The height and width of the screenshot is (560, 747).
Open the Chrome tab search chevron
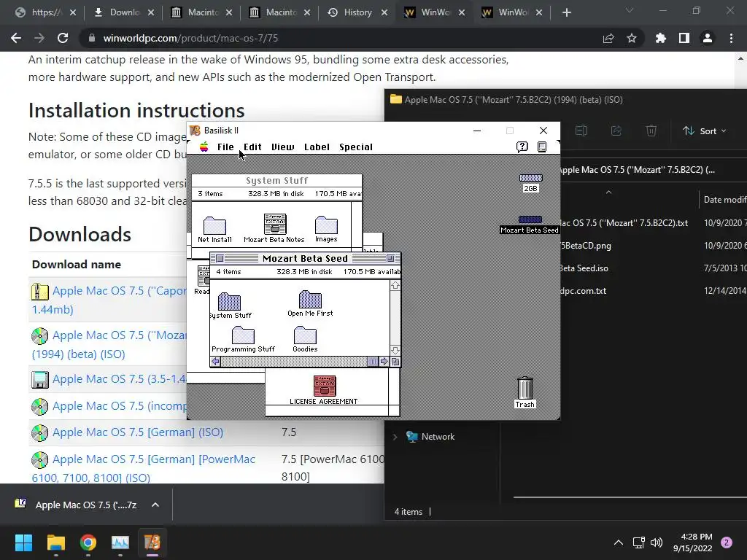(x=630, y=10)
